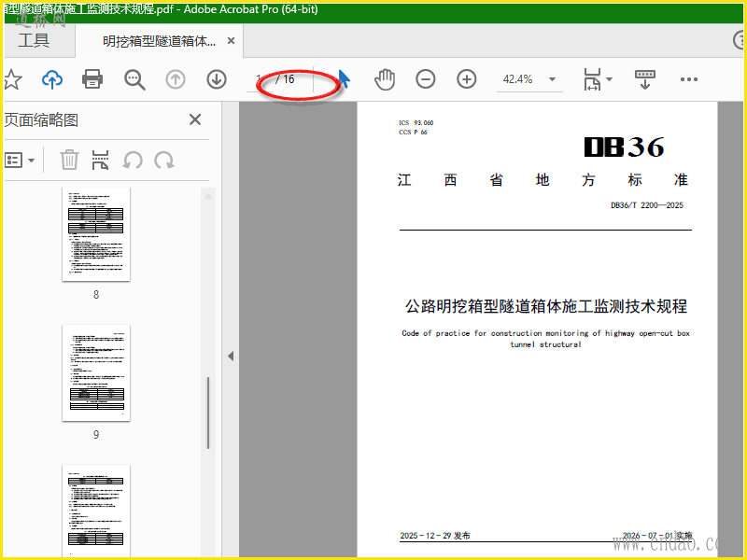Close the 页面缩略图 panel
This screenshot has height=560, width=747.
click(195, 119)
